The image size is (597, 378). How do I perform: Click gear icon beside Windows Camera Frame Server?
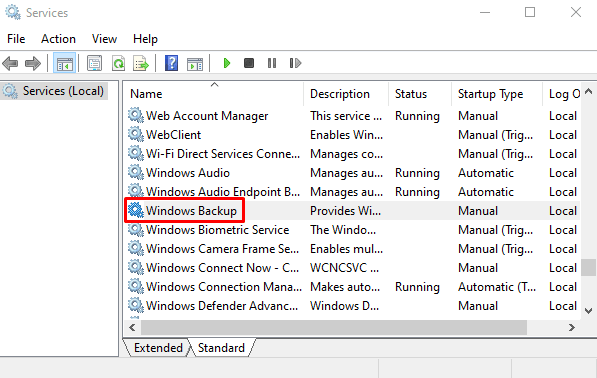pyautogui.click(x=136, y=249)
